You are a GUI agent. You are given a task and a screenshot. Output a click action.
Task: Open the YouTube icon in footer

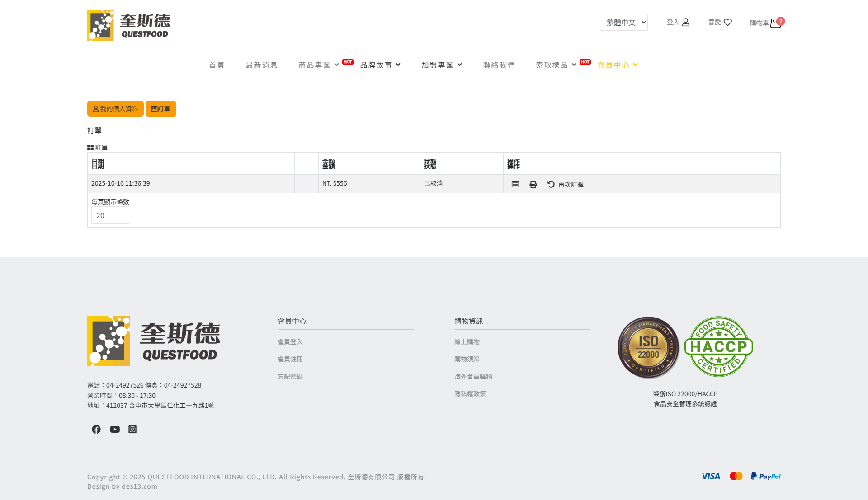[x=115, y=429]
